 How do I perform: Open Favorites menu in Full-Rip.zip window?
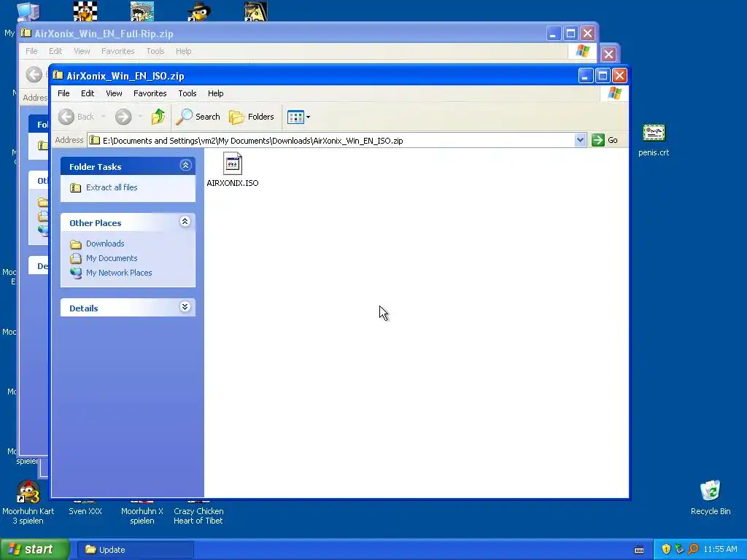click(x=117, y=51)
